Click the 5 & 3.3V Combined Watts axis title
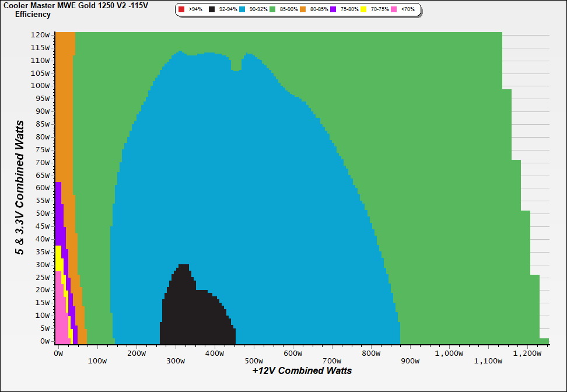 pyautogui.click(x=20, y=188)
